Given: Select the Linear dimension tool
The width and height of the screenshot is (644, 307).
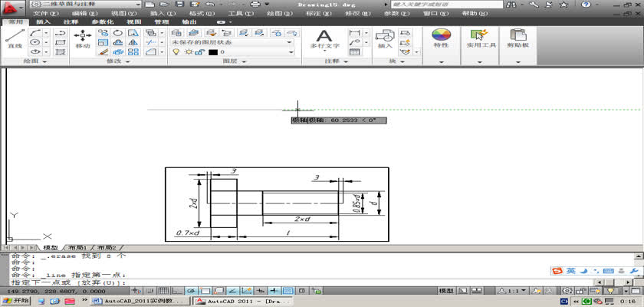Looking at the screenshot, I should (354, 33).
